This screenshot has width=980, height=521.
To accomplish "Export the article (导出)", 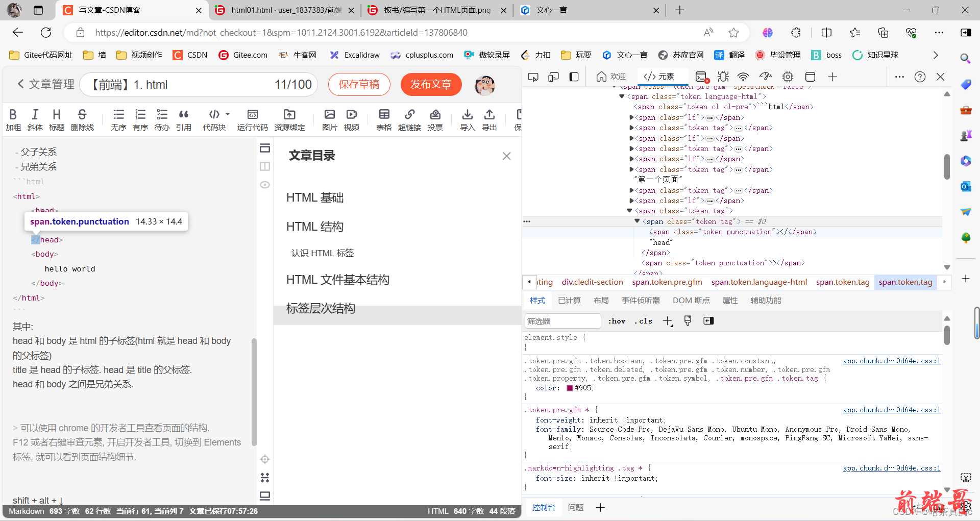I will pos(489,120).
